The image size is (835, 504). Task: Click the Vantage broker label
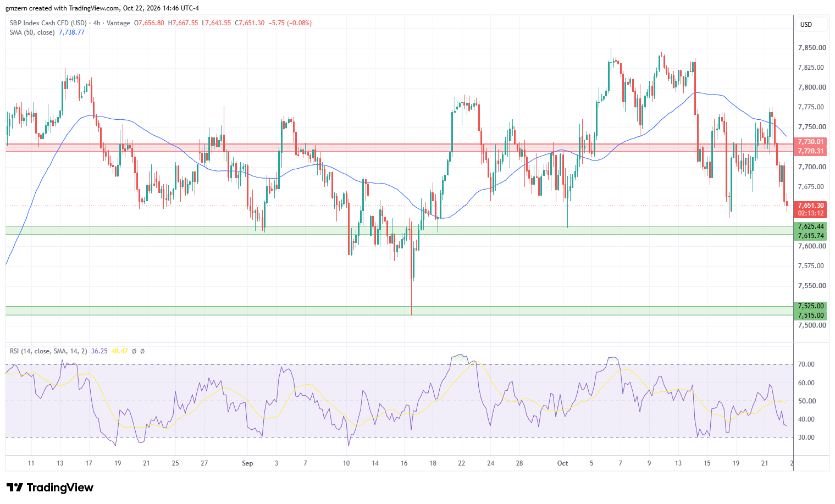tap(118, 23)
